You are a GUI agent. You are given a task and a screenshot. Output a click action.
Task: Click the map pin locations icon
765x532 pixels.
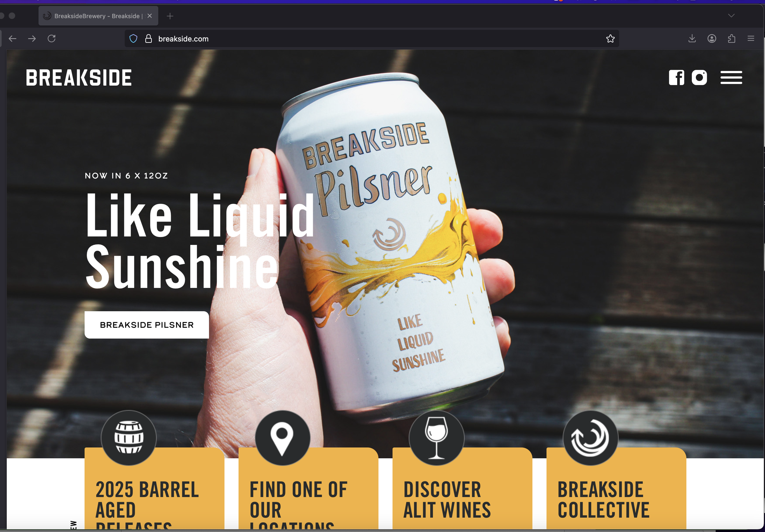(x=282, y=438)
